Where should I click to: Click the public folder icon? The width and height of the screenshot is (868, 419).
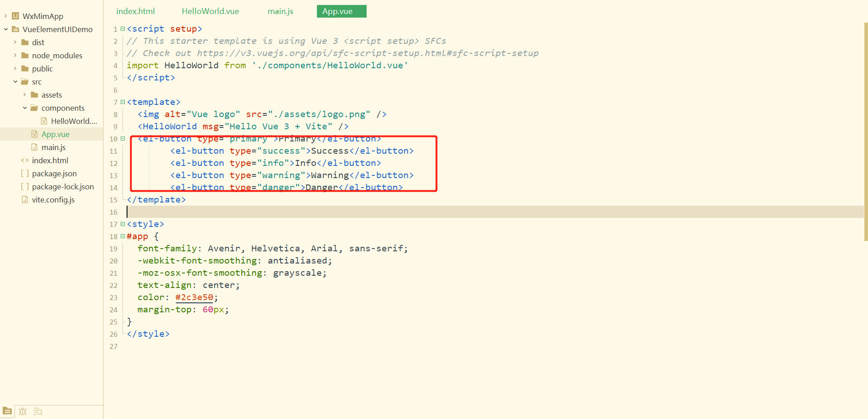point(25,68)
